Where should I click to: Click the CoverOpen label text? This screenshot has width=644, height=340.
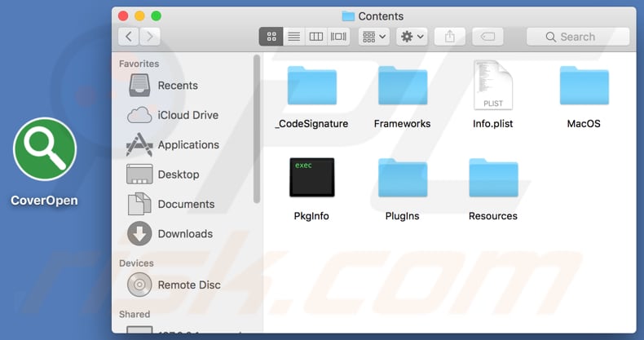(44, 201)
